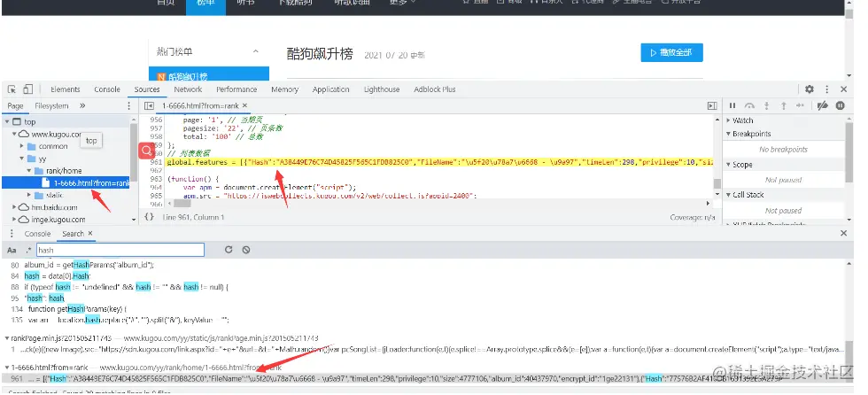Toggle the device toolbar icon

(x=28, y=89)
